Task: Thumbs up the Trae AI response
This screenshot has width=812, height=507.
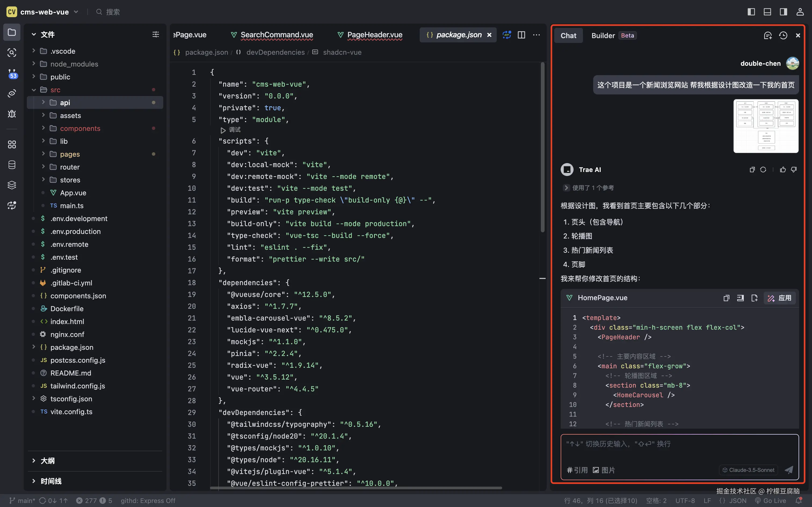Action: 783,170
